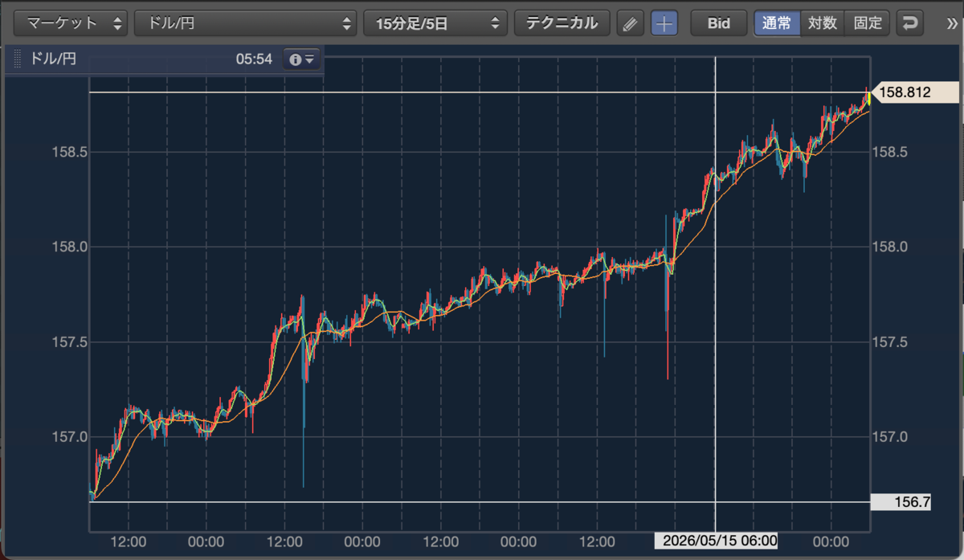Select the 固定 scale mode

pyautogui.click(x=868, y=23)
